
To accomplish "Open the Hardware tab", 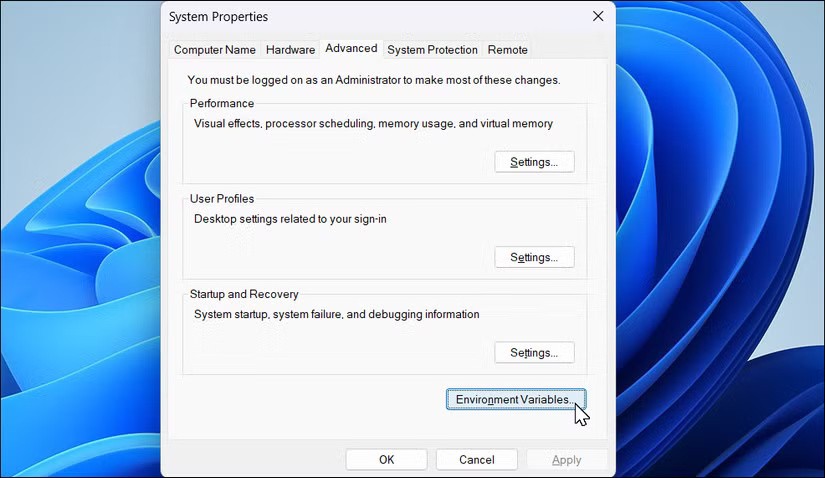I will coord(290,50).
